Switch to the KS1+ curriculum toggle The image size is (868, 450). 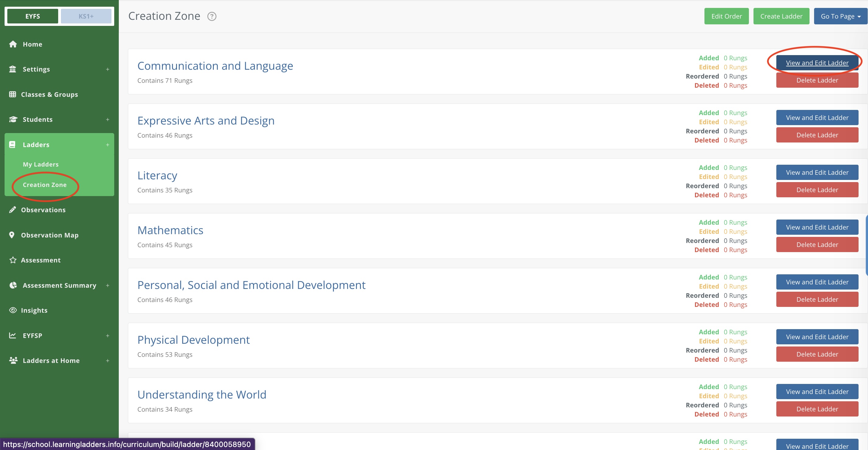point(86,16)
